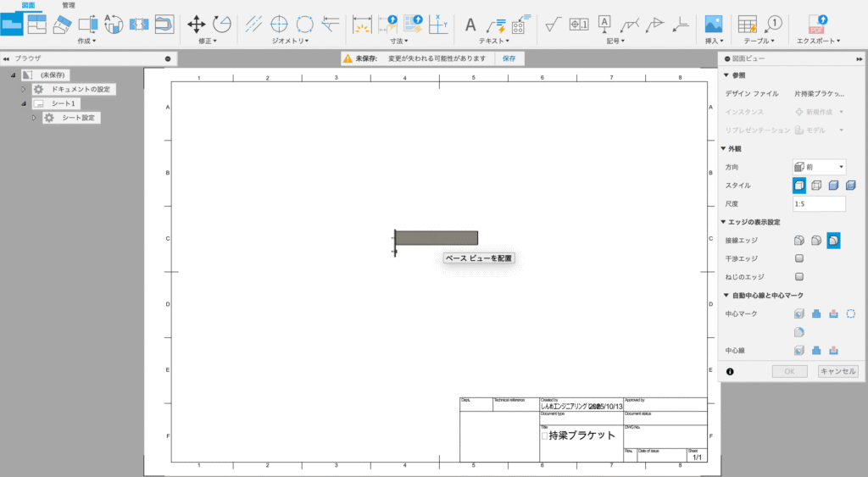Viewport: 868px width, 477px height.
Task: Select the Ordinate dimension tool with XY
Action: (x=438, y=25)
